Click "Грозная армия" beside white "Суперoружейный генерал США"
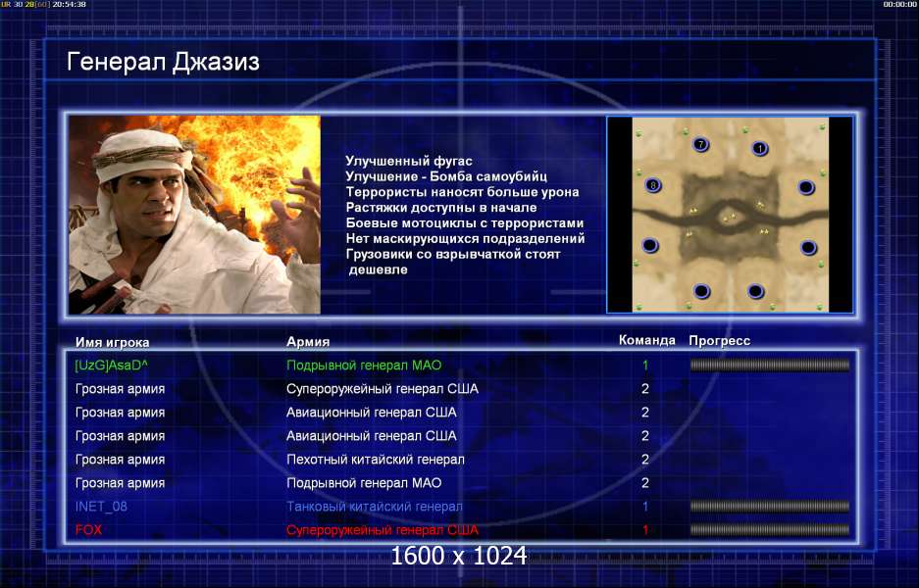 click(x=121, y=389)
